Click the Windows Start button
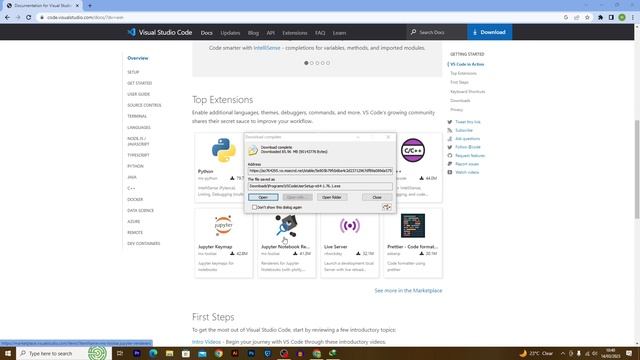The image size is (640, 360). (x=7, y=353)
